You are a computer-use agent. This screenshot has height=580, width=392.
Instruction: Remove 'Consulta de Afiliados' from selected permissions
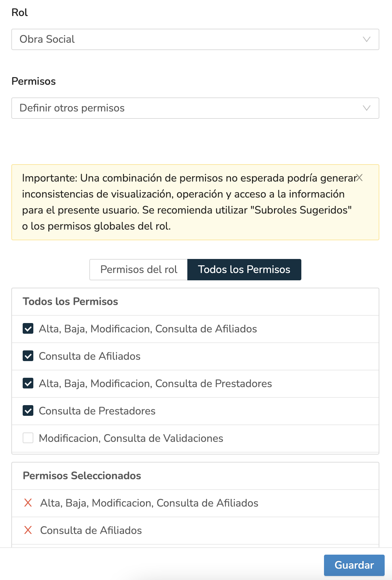(x=28, y=530)
